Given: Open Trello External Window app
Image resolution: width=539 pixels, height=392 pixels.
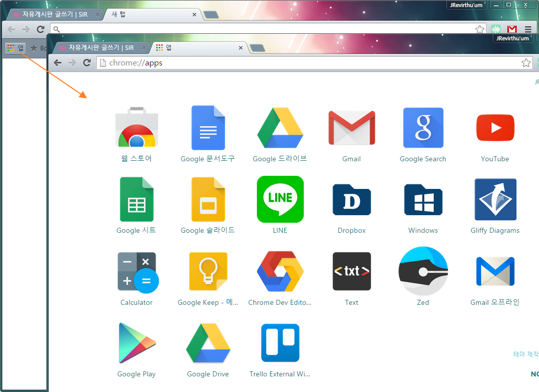Looking at the screenshot, I should coord(280,343).
